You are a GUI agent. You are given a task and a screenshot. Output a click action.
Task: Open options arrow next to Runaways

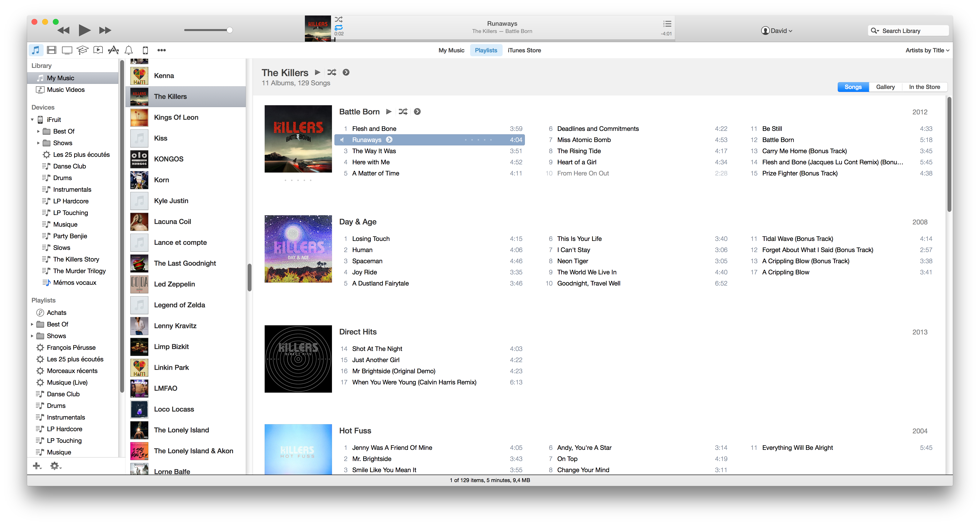389,140
